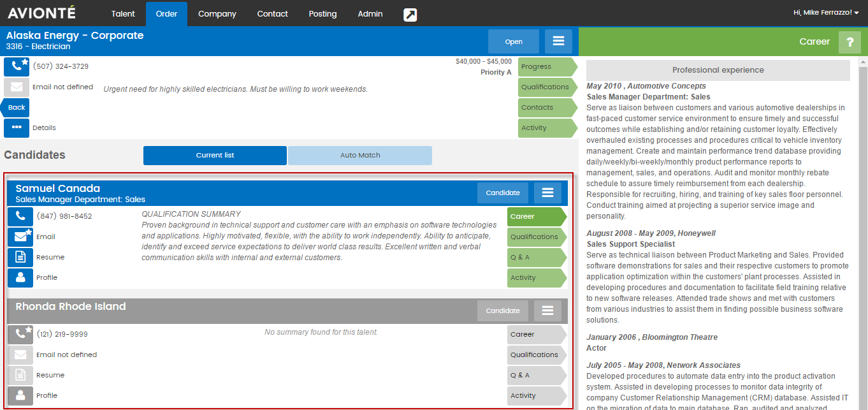Click Rhonda Rhode Island's resume icon
The image size is (868, 410).
point(20,375)
